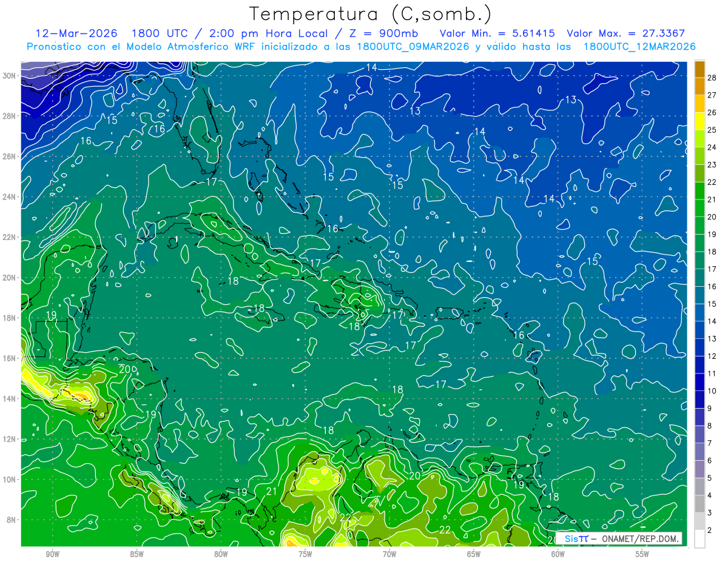Click the "26N" latitude axis label

pyautogui.click(x=10, y=156)
